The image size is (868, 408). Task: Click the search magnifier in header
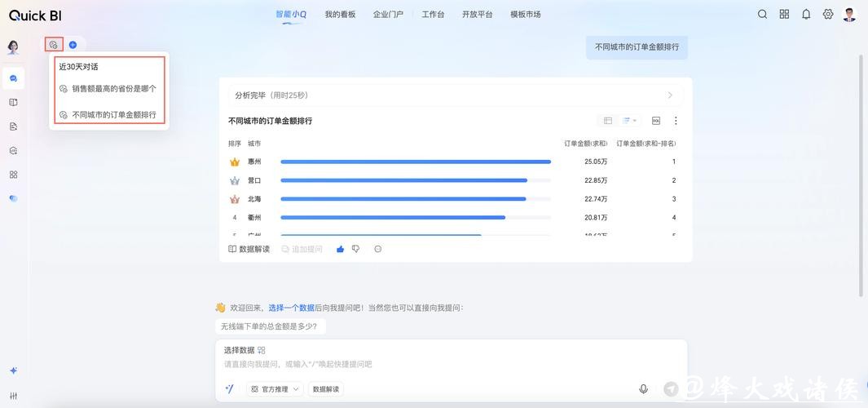pos(762,14)
